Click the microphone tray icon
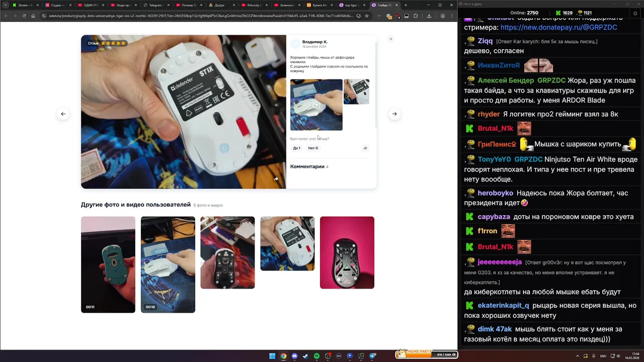This screenshot has height=362, width=644. click(x=594, y=356)
